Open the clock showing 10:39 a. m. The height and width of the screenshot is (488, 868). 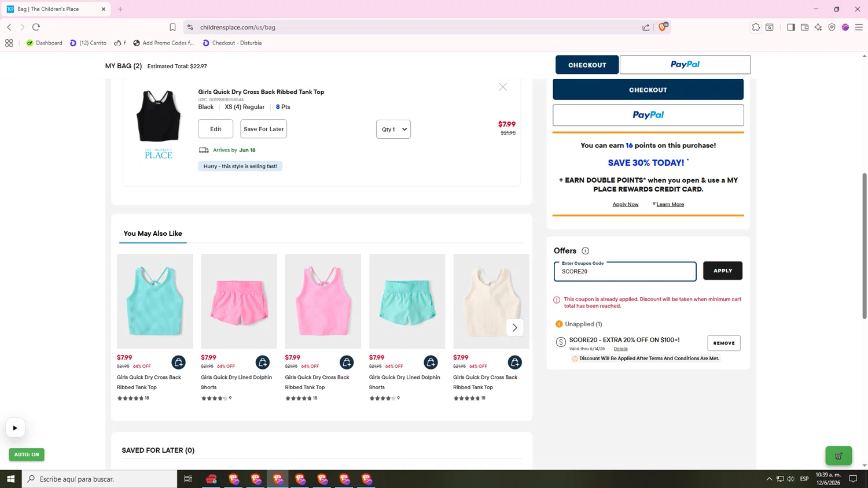(828, 479)
